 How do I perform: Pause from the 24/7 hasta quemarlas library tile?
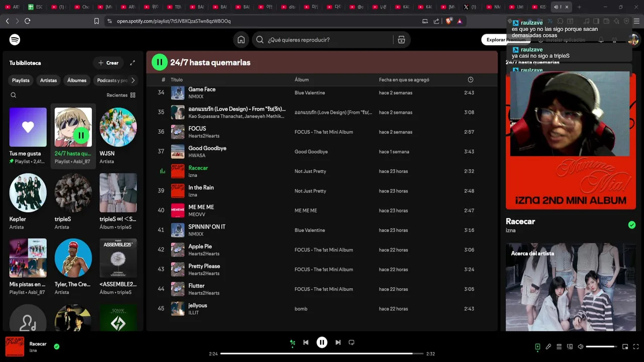point(81,135)
